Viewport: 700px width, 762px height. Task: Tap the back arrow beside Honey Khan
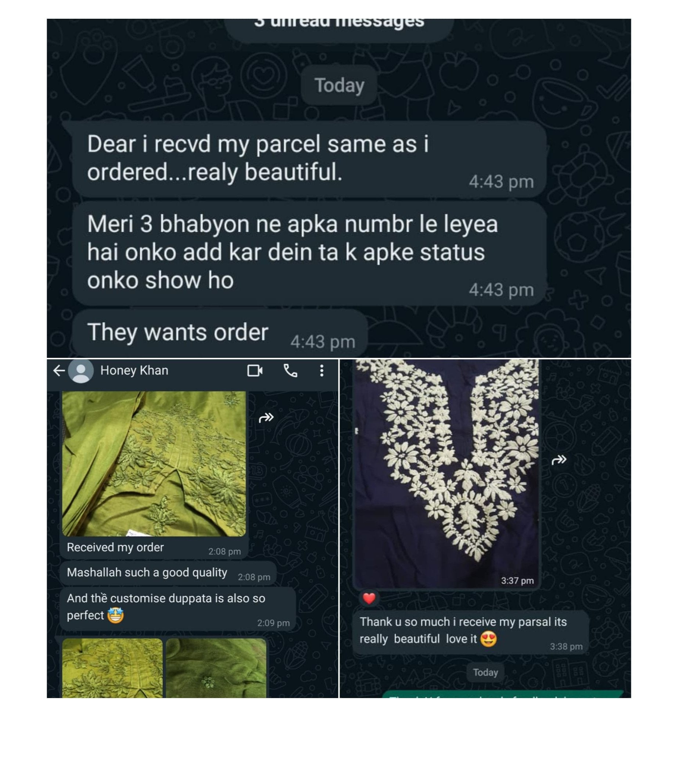pos(59,370)
